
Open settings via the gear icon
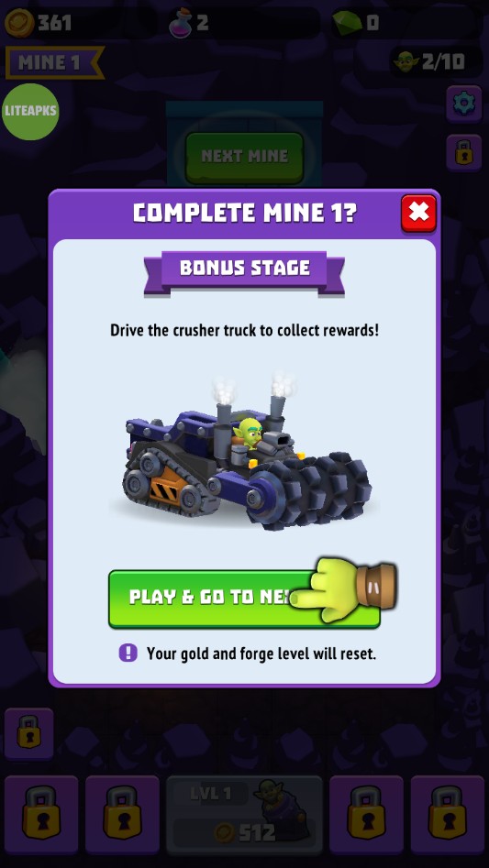(x=463, y=104)
